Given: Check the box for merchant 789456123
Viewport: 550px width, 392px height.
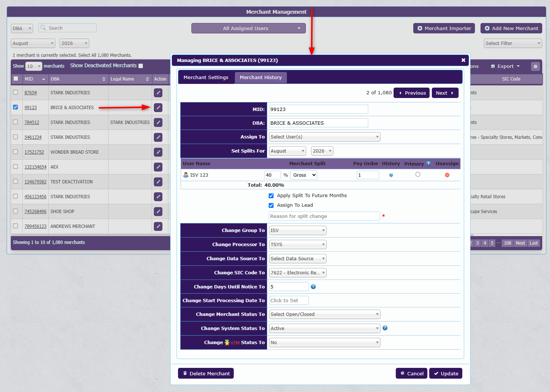Looking at the screenshot, I should tap(16, 226).
